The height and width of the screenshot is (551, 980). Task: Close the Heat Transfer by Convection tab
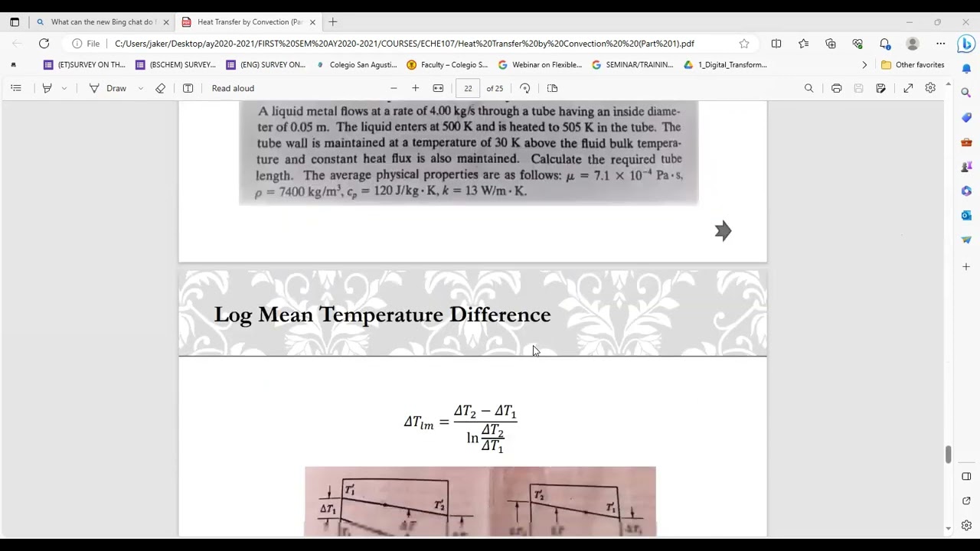(x=312, y=22)
